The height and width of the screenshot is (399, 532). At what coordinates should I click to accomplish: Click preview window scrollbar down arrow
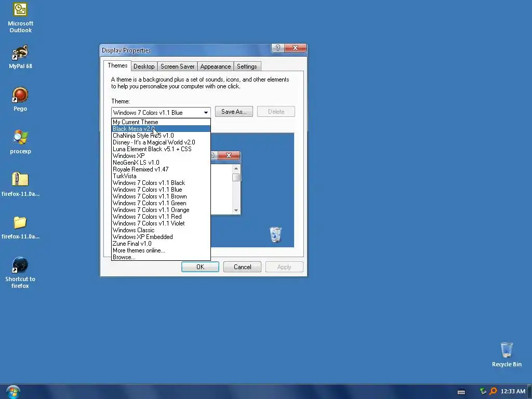click(x=236, y=210)
